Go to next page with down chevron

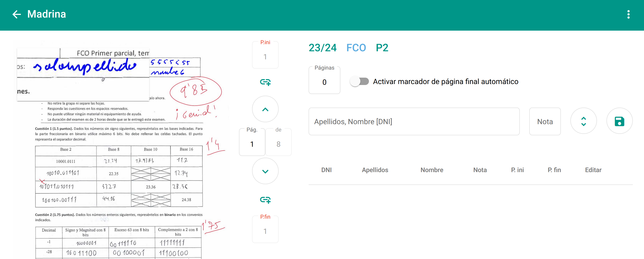(265, 171)
